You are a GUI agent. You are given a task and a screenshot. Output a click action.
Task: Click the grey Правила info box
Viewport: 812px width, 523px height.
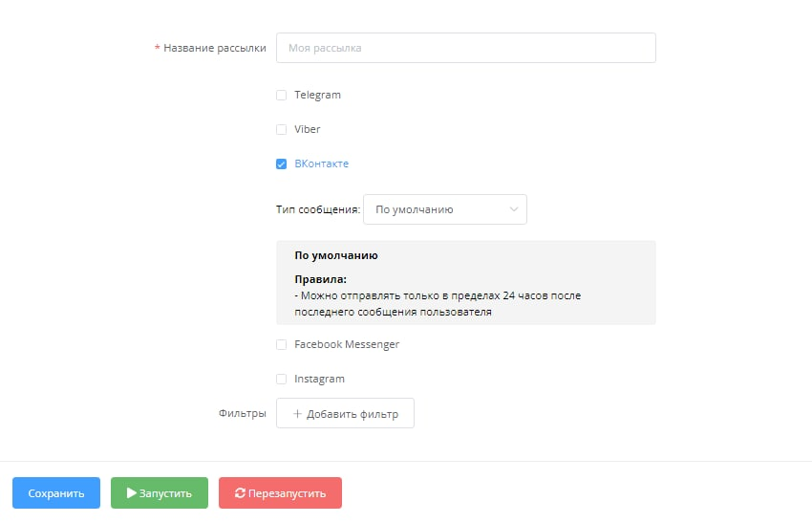pyautogui.click(x=465, y=283)
